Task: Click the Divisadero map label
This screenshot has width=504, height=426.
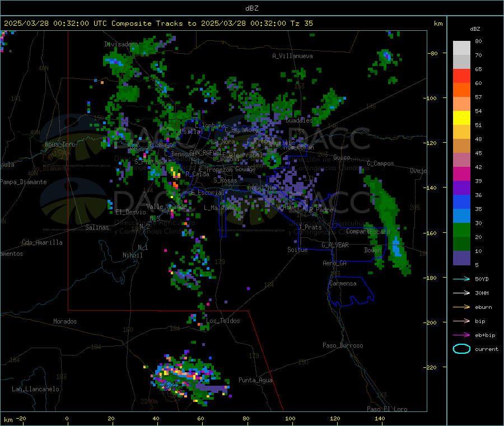Action: tap(121, 44)
